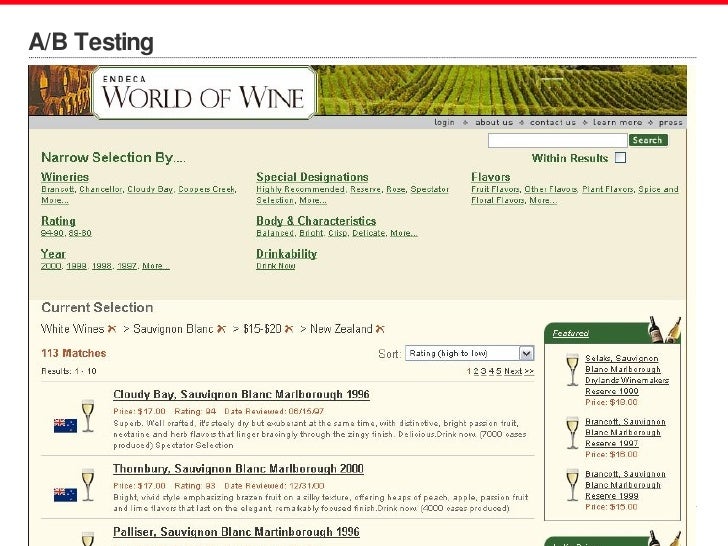The width and height of the screenshot is (728, 546).
Task: Narrow by Coopers Creek winery
Action: (207, 189)
